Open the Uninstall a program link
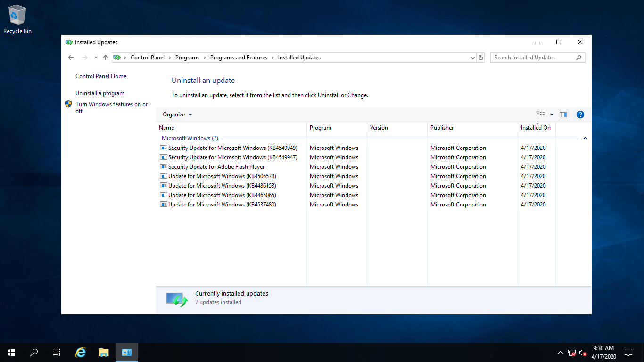The width and height of the screenshot is (644, 362). click(x=100, y=93)
